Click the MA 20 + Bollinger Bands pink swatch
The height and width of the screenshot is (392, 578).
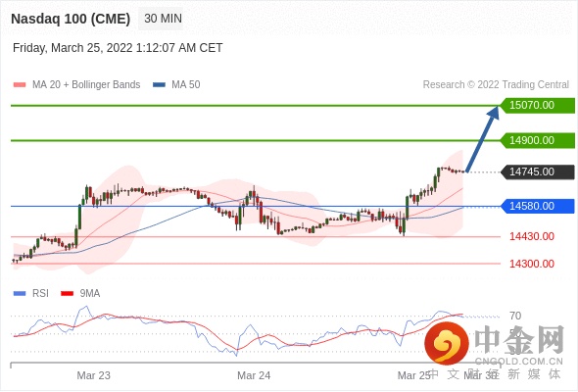[20, 85]
